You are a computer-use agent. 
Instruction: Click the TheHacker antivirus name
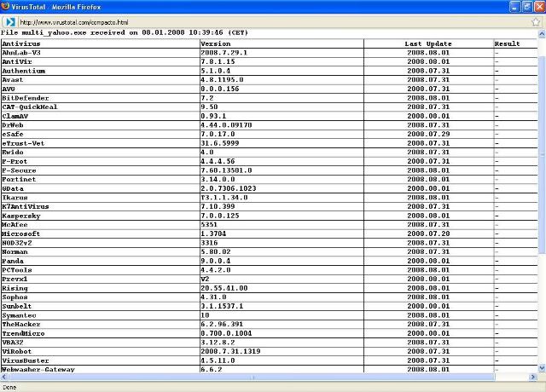coord(20,324)
